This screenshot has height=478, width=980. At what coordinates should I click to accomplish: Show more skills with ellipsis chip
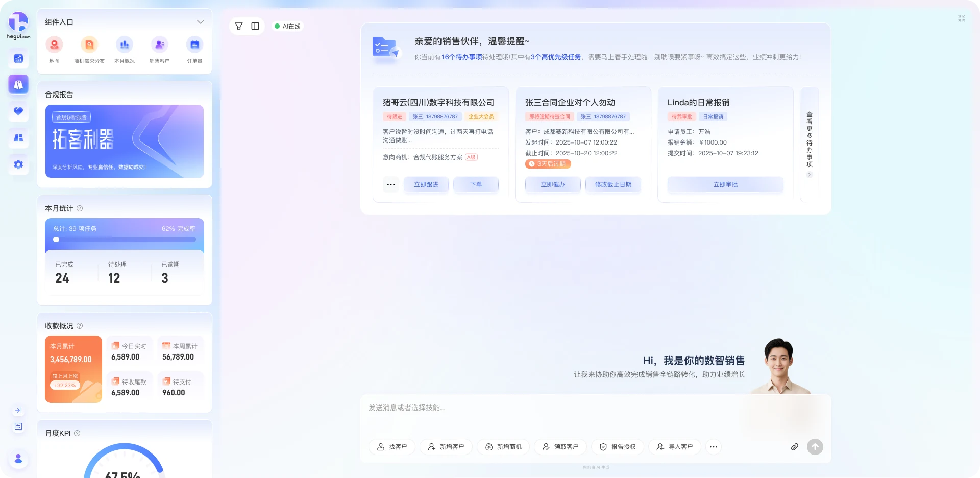click(714, 447)
